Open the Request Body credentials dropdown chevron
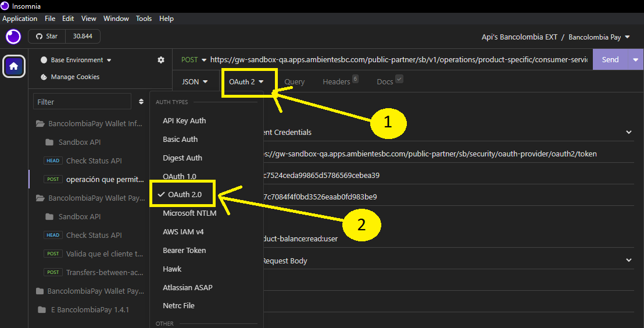644x328 pixels. coord(629,260)
